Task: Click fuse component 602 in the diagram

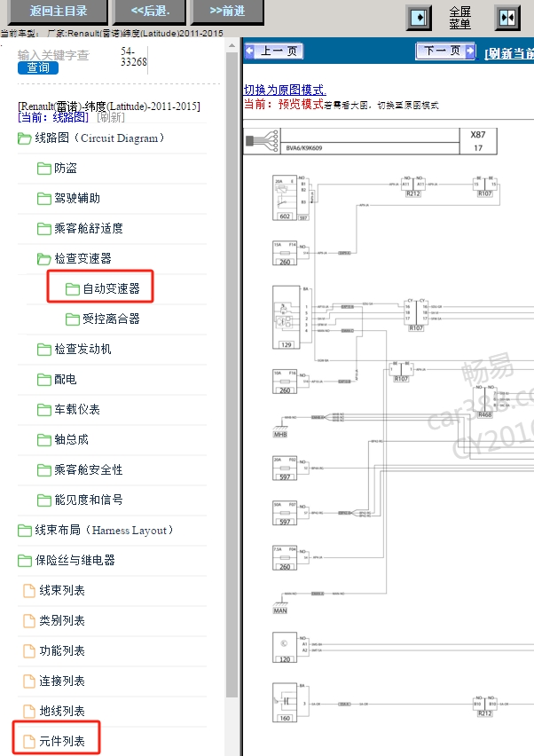Action: (285, 198)
